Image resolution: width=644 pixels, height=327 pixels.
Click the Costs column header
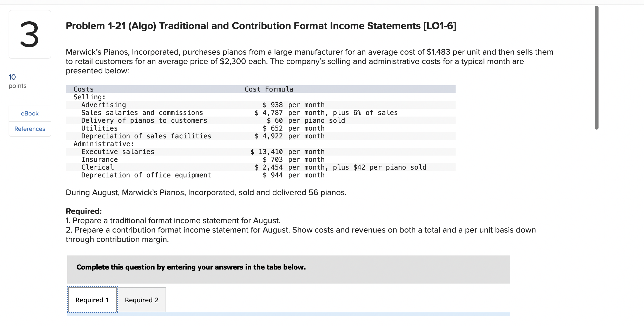[83, 89]
